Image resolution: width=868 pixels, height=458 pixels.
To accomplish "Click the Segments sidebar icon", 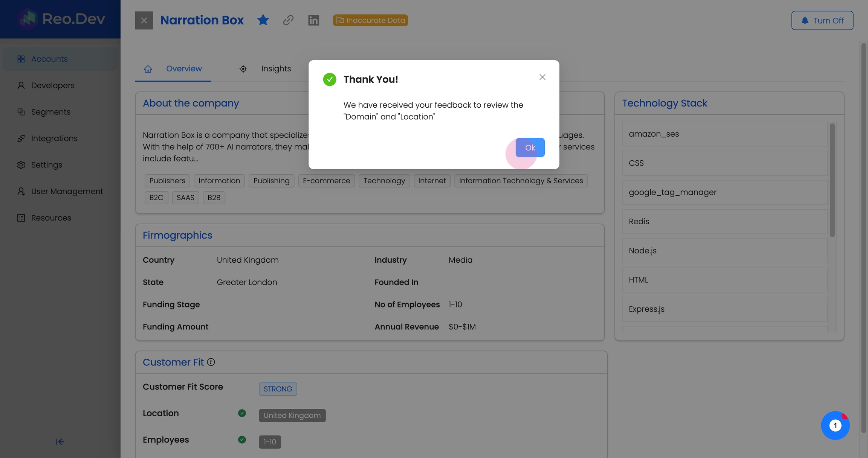I will 21,112.
